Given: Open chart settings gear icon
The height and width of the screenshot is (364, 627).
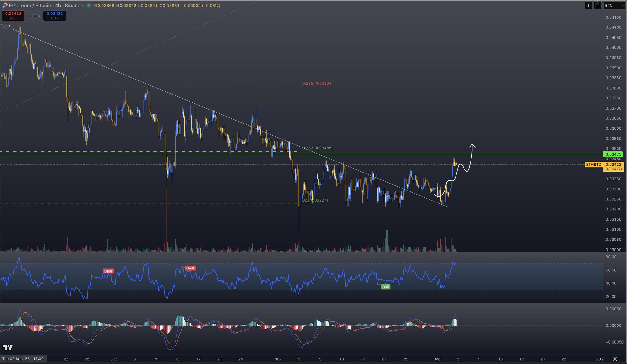Looking at the screenshot, I should 615,359.
